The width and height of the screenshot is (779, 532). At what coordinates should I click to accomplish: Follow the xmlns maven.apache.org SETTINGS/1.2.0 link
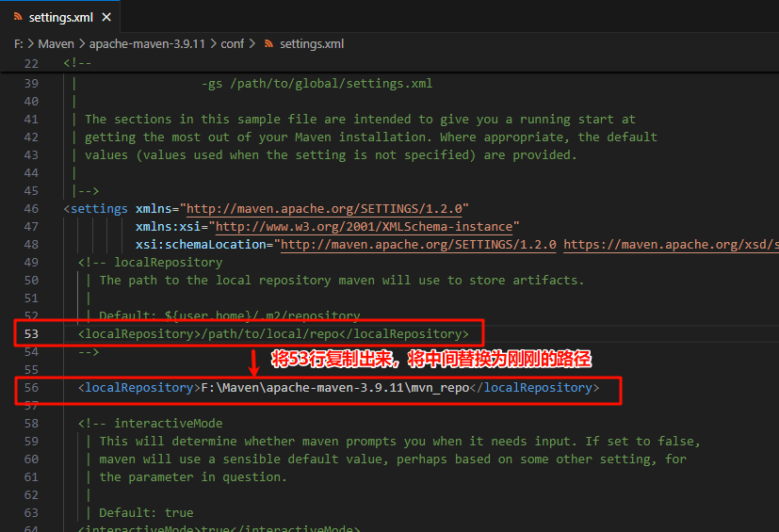coord(327,209)
